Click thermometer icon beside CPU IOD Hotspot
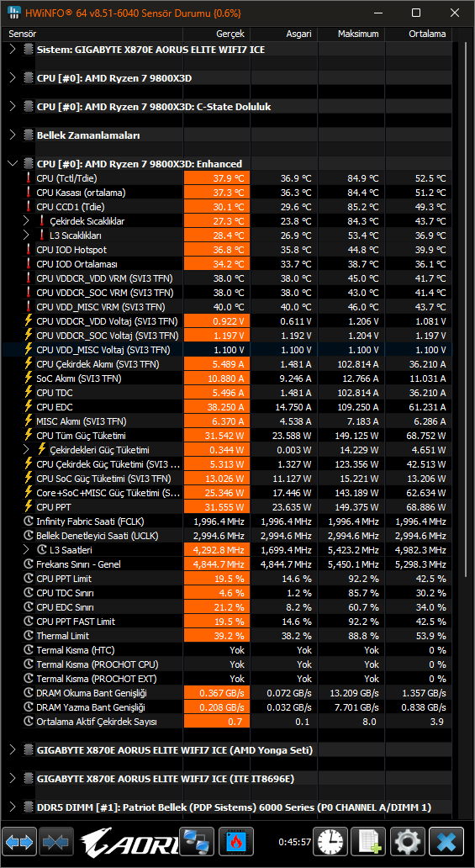Viewport: 475px width, 868px height. pos(29,250)
